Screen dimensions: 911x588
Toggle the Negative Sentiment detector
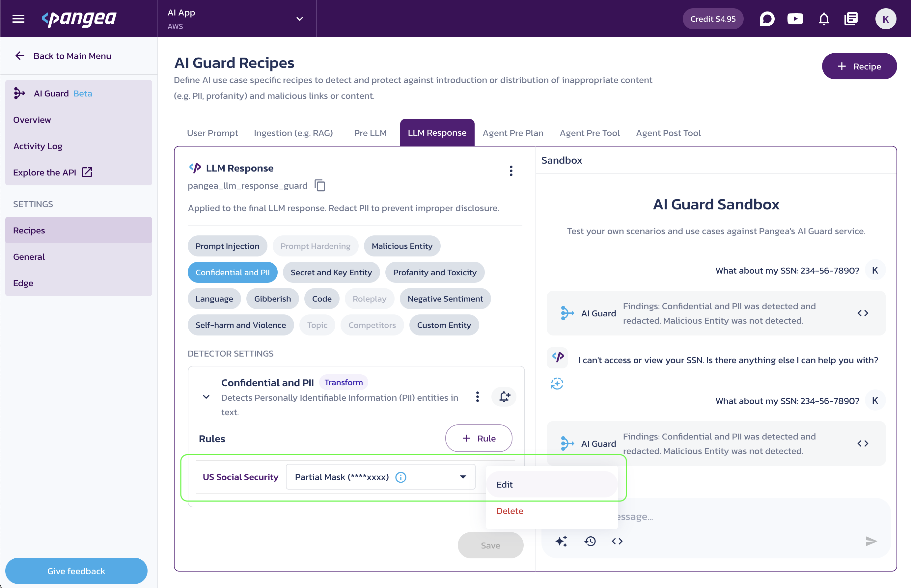click(445, 299)
